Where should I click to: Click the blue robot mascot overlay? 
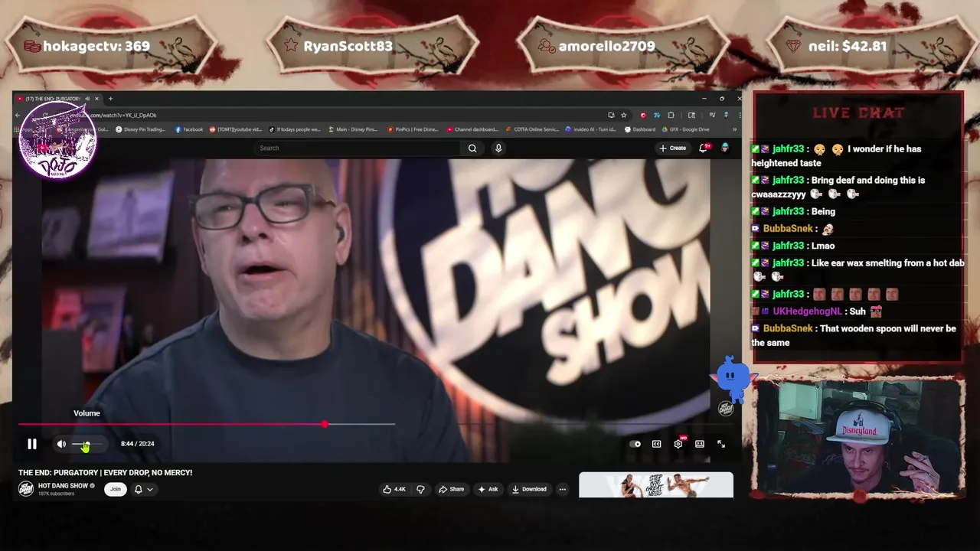coord(733,380)
